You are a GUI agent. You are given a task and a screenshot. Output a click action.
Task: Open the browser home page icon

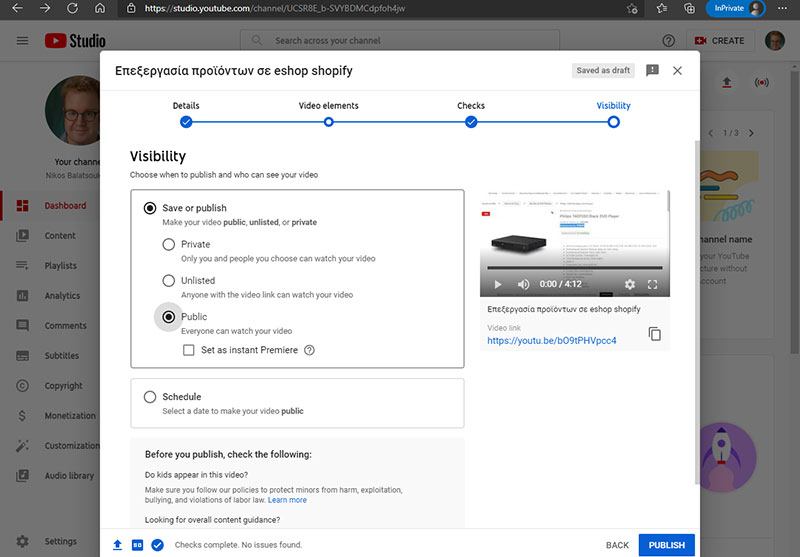(x=100, y=8)
